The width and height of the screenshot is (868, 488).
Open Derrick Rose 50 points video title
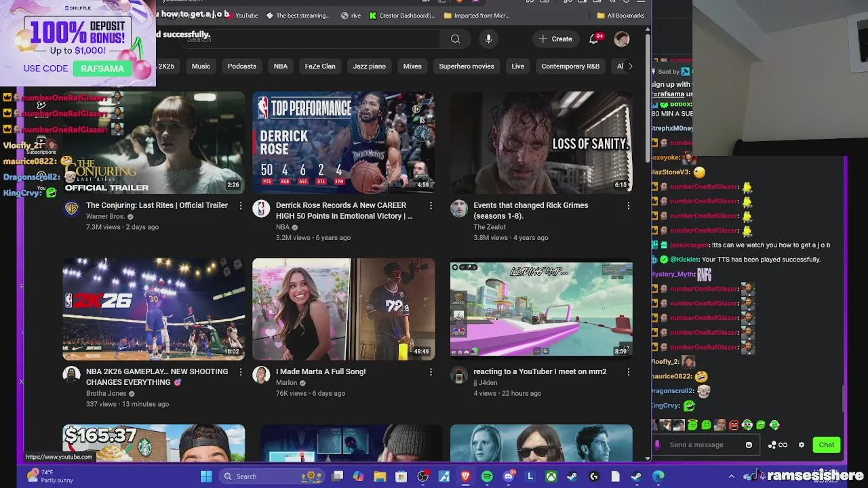(x=344, y=211)
